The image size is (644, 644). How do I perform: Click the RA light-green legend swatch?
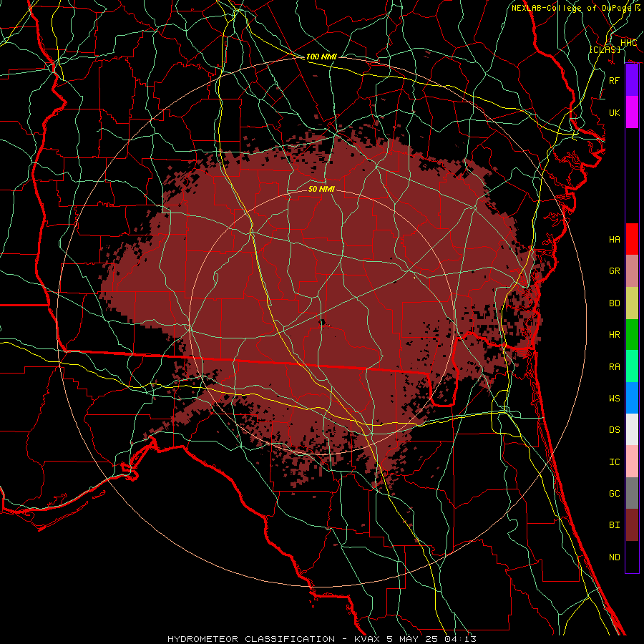632,366
